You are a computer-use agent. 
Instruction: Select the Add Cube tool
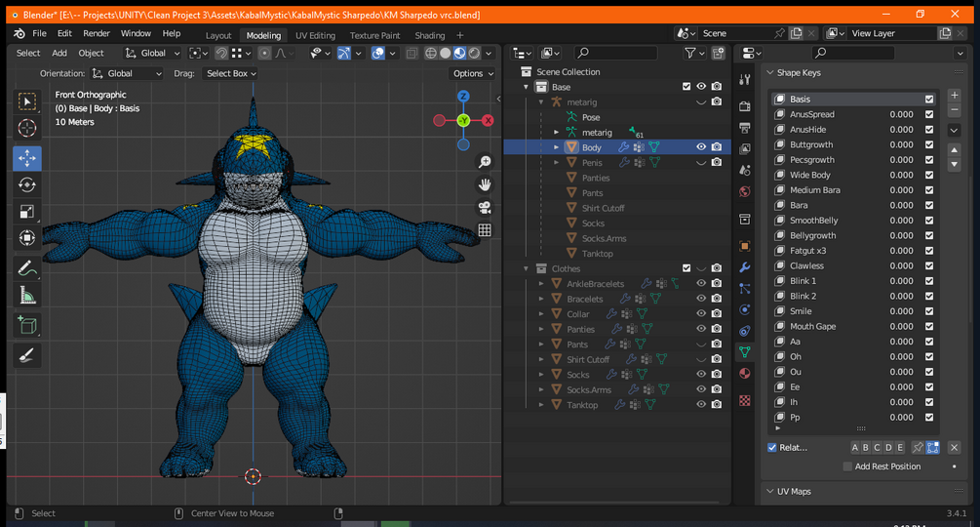[x=27, y=325]
